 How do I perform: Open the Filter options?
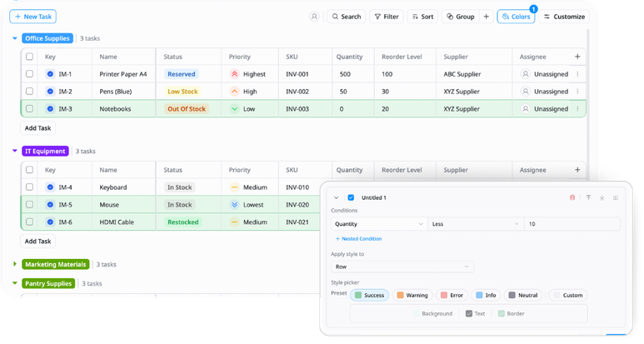click(x=387, y=17)
